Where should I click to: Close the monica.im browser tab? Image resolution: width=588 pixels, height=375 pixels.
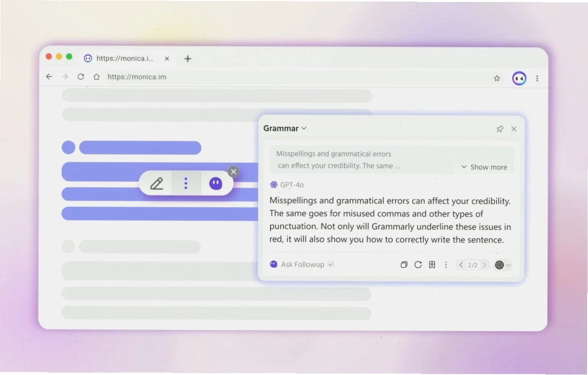point(167,59)
